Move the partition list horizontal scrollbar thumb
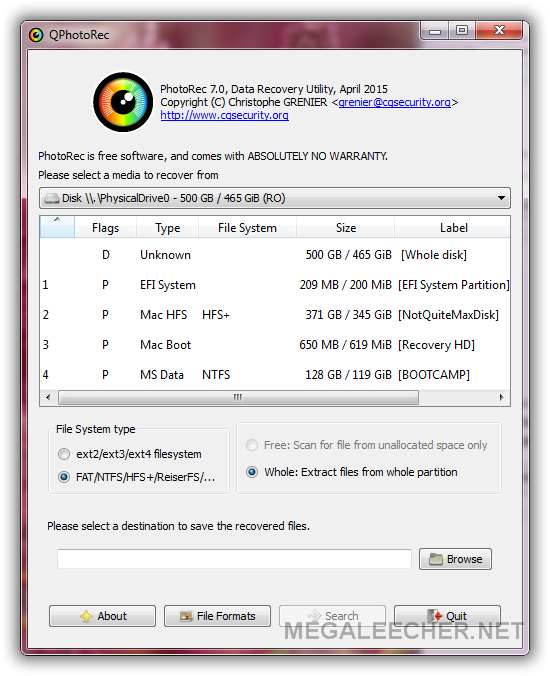The width and height of the screenshot is (550, 676). 238,397
